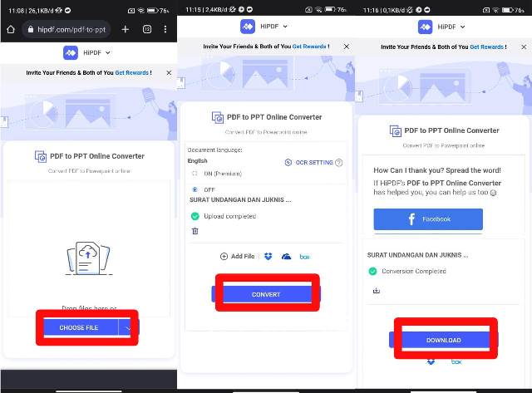The width and height of the screenshot is (532, 393).
Task: Click small download icon under Conversion Completed
Action: [377, 291]
